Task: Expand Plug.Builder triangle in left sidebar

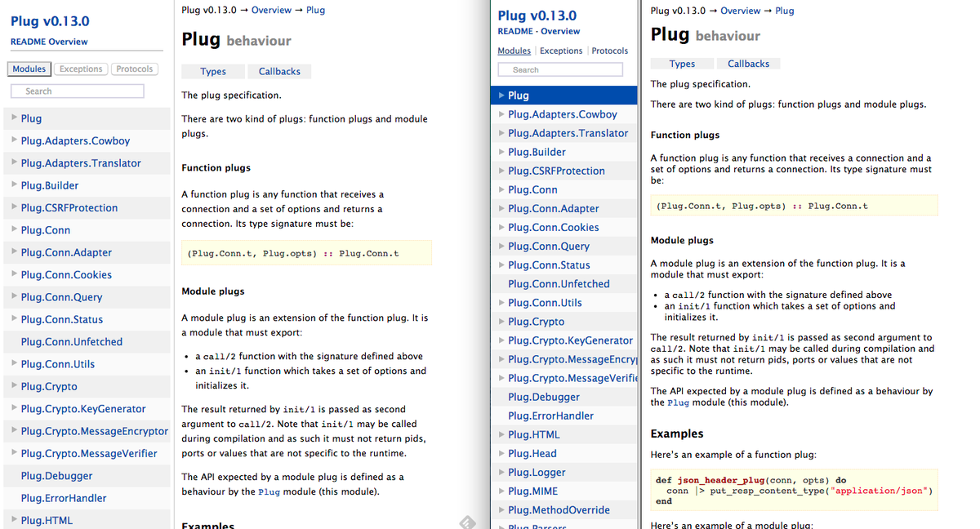Action: tap(15, 184)
